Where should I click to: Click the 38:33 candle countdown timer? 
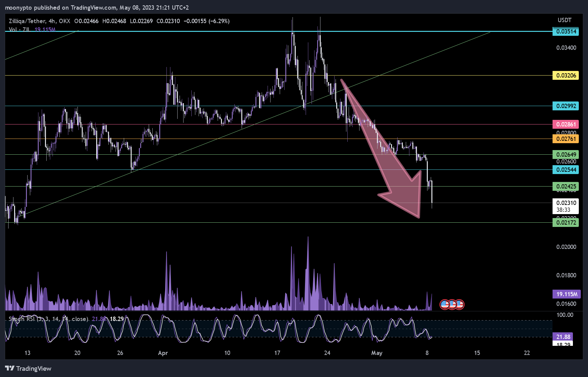[x=563, y=210]
